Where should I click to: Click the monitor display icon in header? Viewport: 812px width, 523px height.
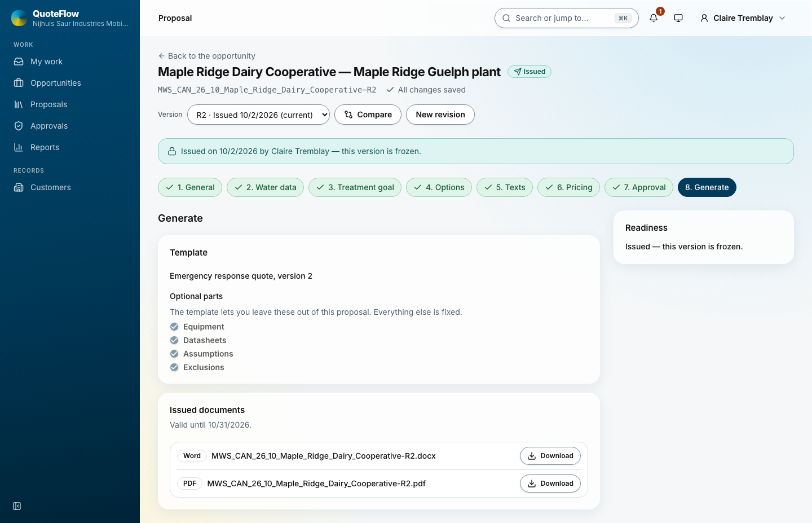(678, 18)
